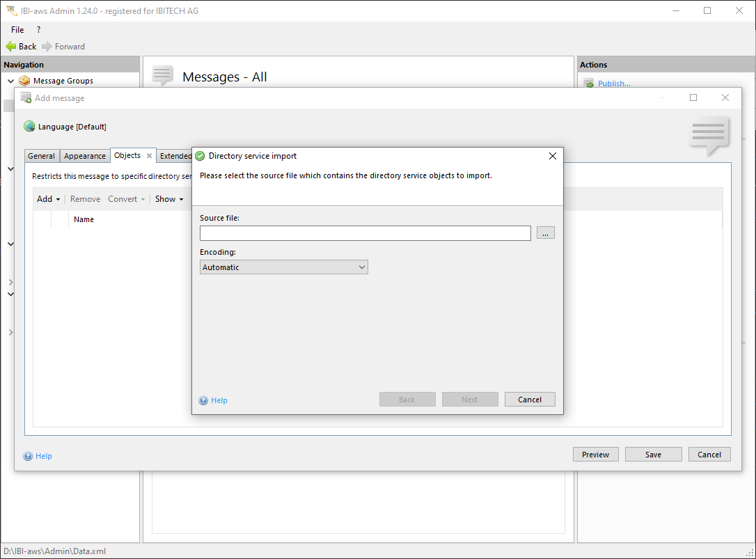Image resolution: width=756 pixels, height=559 pixels.
Task: Switch to the General tab
Action: pos(42,156)
